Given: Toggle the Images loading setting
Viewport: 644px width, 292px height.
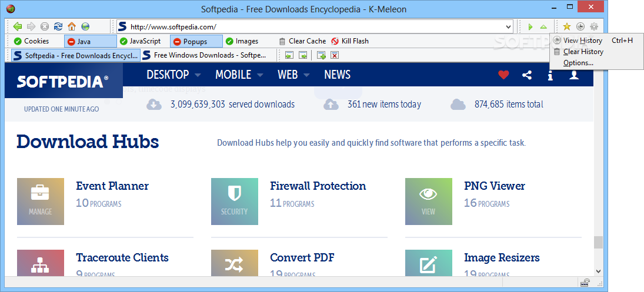Looking at the screenshot, I should [x=242, y=41].
